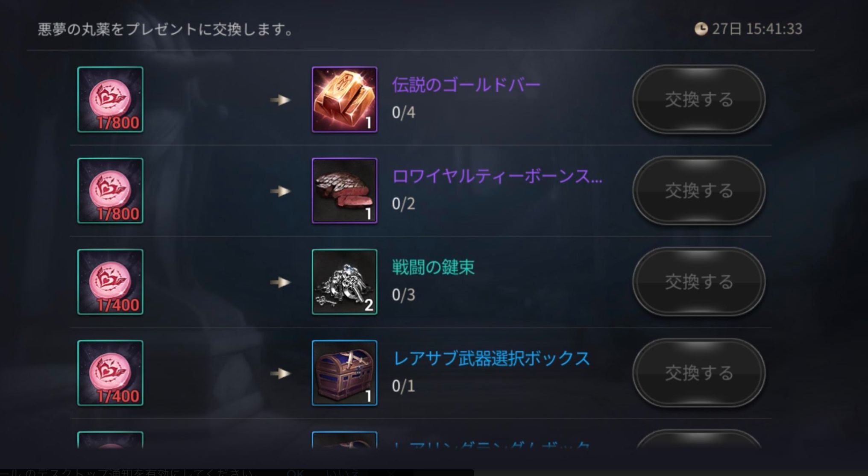Viewport: 868px width, 476px height.
Task: Click the remaining time 27日 15:41:33
Action: point(757,29)
